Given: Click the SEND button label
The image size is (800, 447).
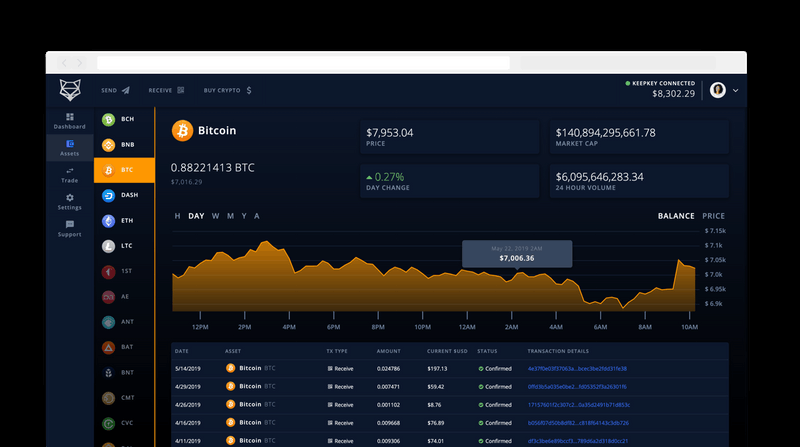Looking at the screenshot, I should pos(109,90).
